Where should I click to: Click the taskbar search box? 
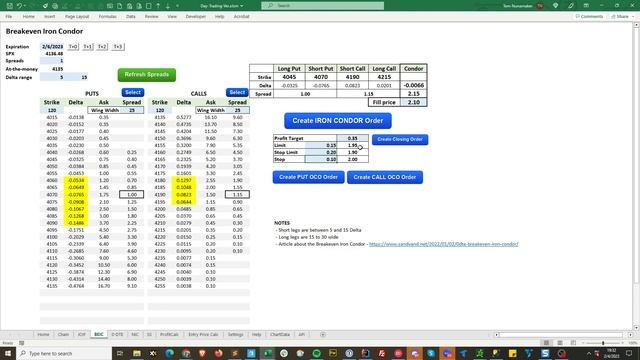pos(64,353)
